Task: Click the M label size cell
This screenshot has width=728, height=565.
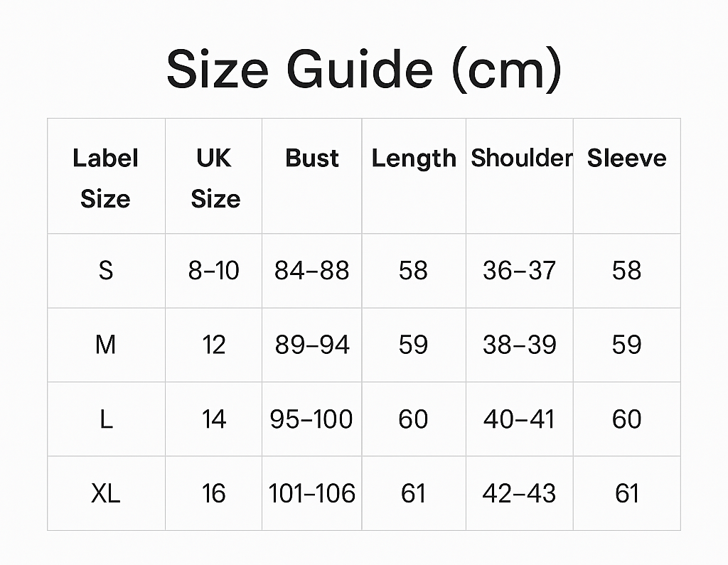Action: click(106, 345)
